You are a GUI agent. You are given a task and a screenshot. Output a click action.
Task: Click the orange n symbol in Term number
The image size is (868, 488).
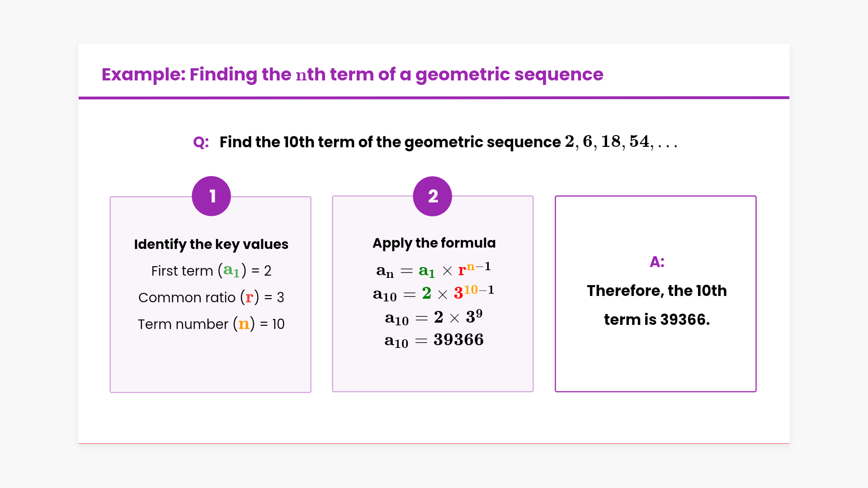pos(244,324)
